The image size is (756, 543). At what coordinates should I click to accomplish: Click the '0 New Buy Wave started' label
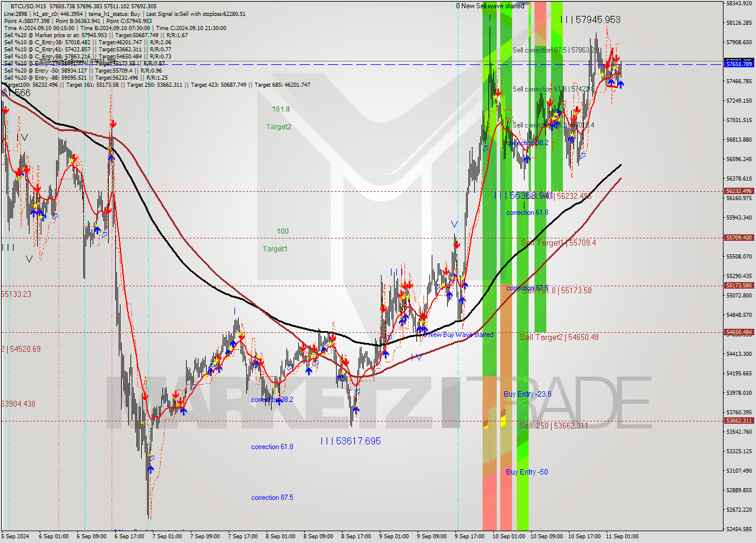coord(458,335)
